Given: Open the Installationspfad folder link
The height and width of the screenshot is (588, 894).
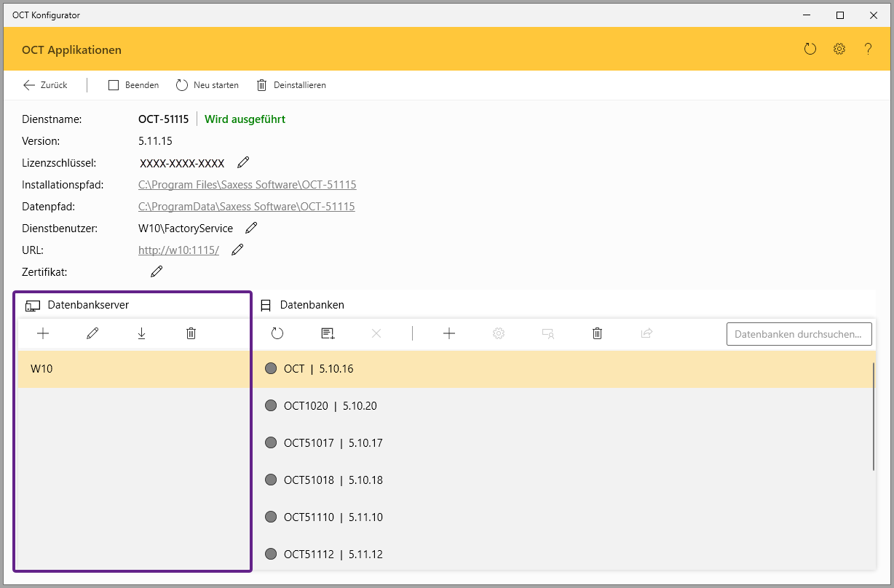Looking at the screenshot, I should (247, 185).
